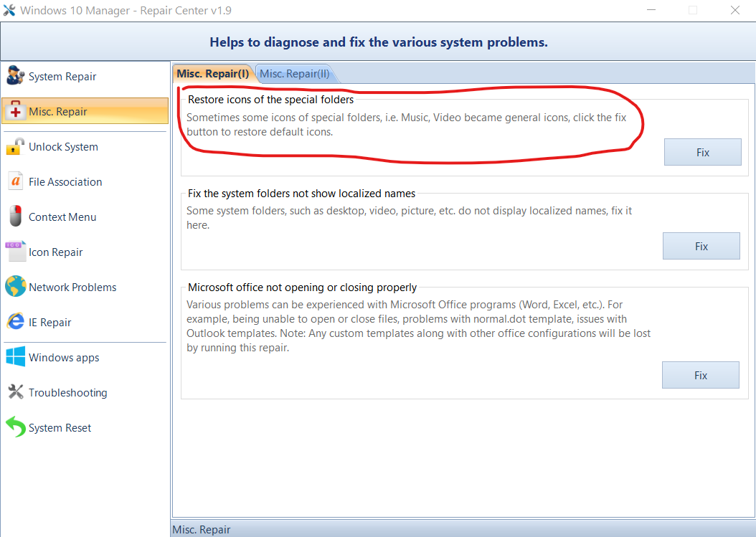Viewport: 756px width, 537px height.
Task: Open the IE Repair section
Action: coord(85,322)
